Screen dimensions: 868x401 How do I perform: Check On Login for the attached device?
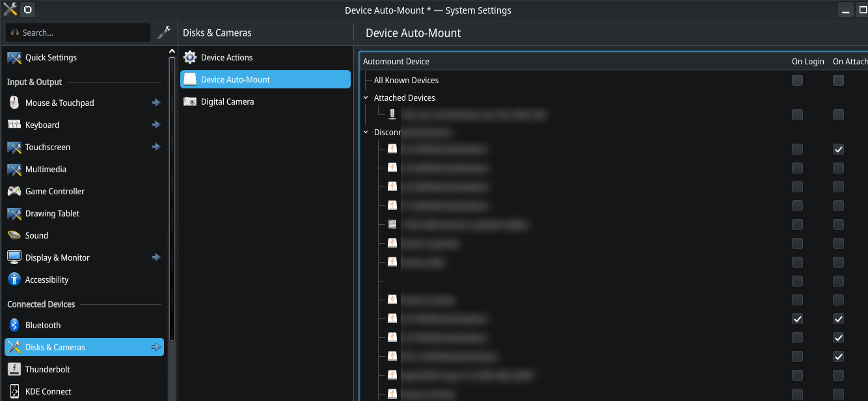pos(797,114)
